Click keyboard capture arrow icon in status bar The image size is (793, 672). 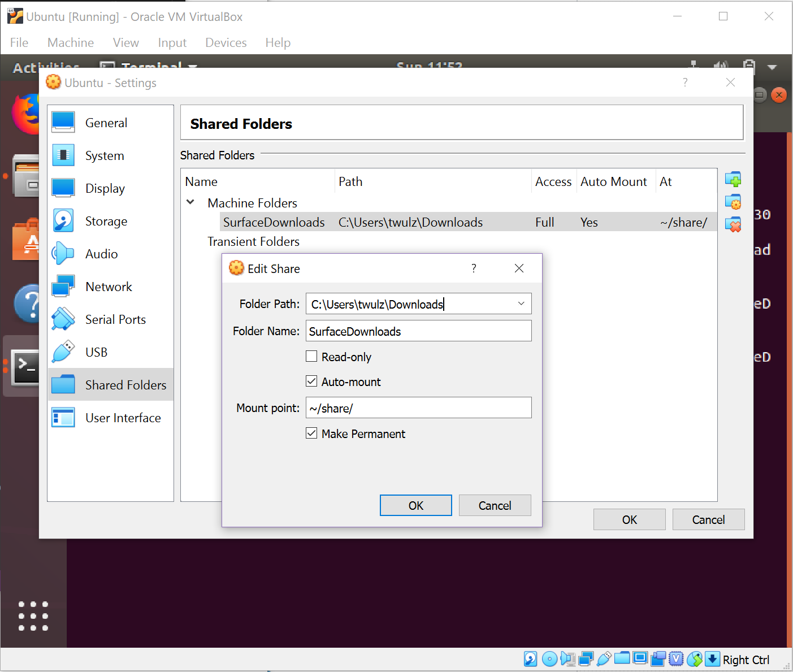(x=713, y=659)
